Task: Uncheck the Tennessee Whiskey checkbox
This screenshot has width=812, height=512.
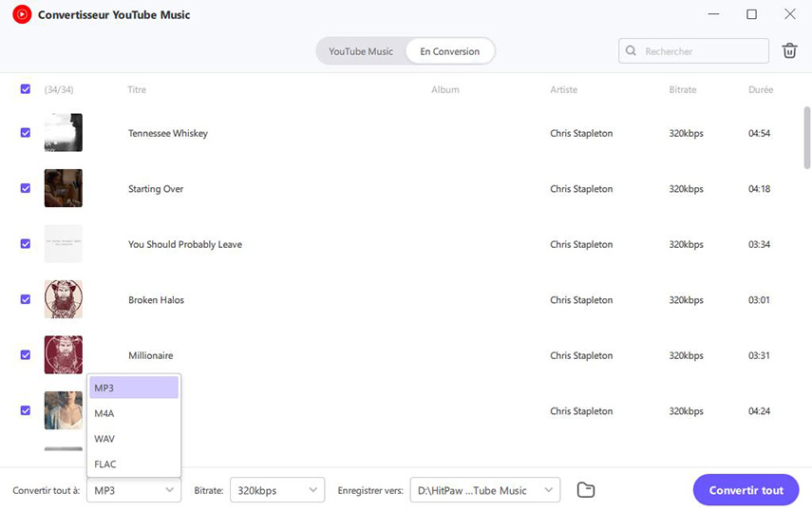Action: tap(26, 133)
